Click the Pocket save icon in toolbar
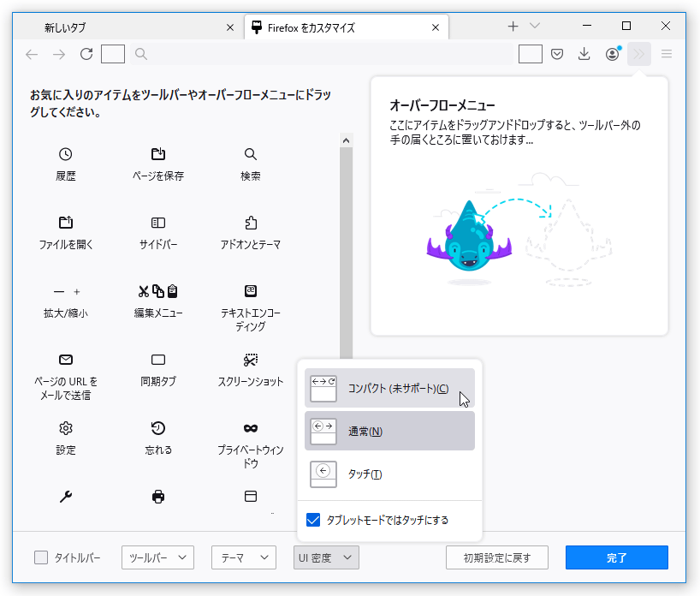This screenshot has width=700, height=596. pyautogui.click(x=557, y=55)
